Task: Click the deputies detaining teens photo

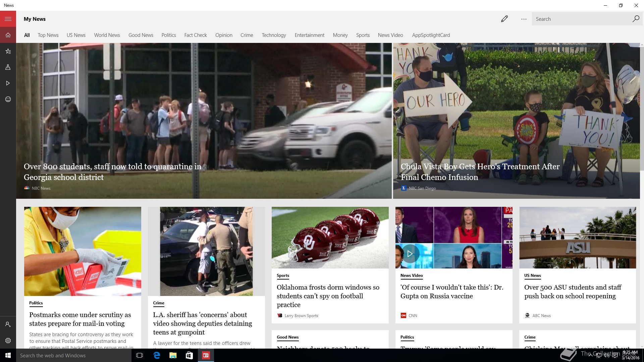Action: coord(206,251)
